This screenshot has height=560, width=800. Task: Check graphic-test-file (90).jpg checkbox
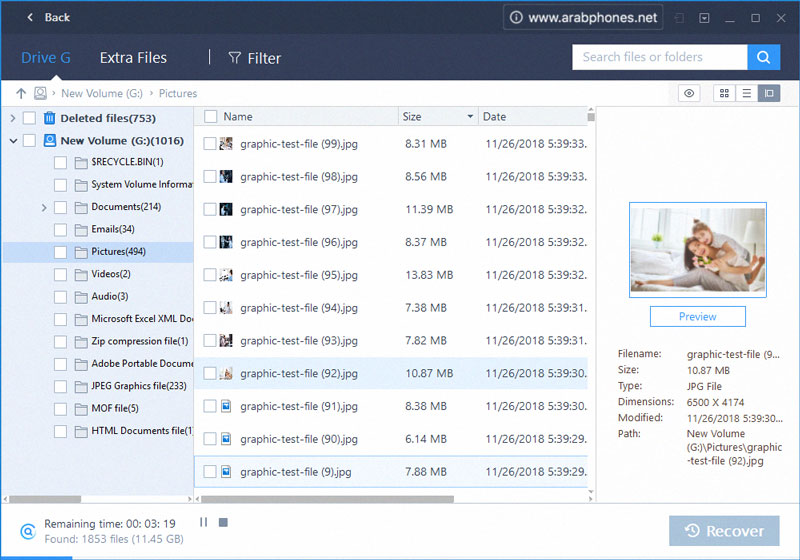pos(210,439)
